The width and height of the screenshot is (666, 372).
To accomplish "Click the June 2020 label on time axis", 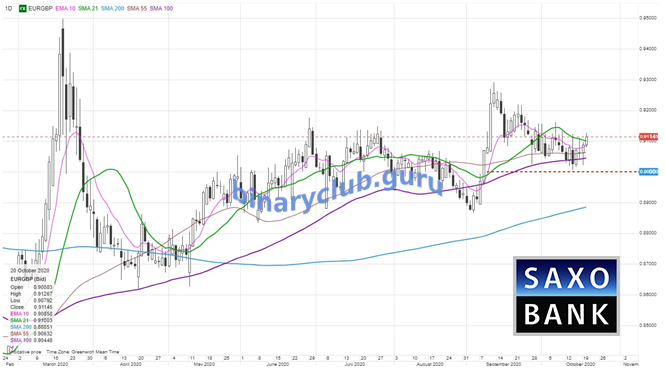I will tap(278, 364).
